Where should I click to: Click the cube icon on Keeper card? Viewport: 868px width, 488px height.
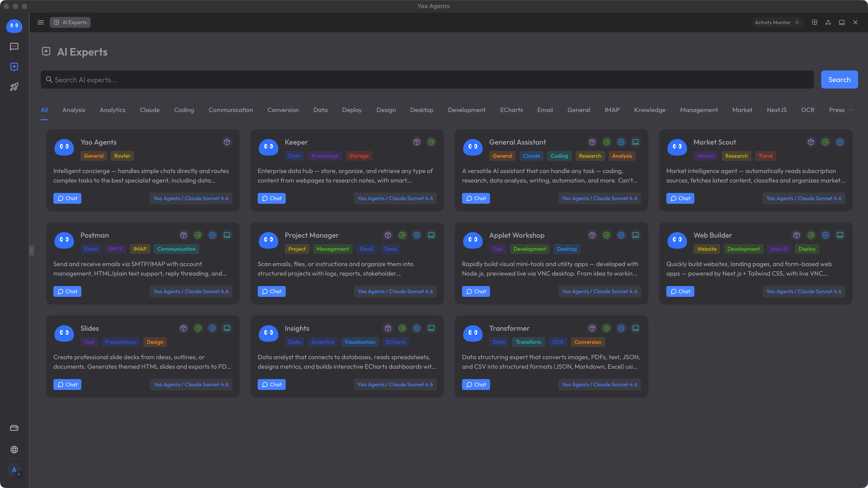(x=417, y=142)
